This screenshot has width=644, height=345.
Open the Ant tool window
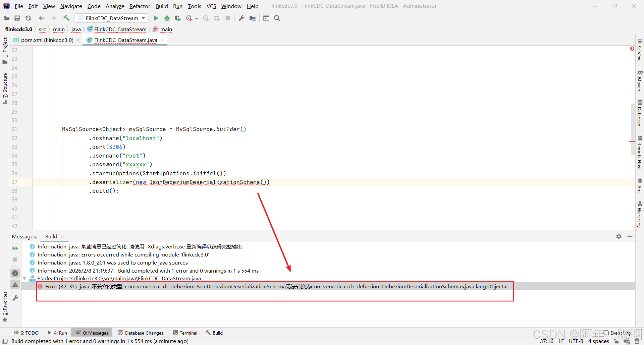(x=640, y=185)
